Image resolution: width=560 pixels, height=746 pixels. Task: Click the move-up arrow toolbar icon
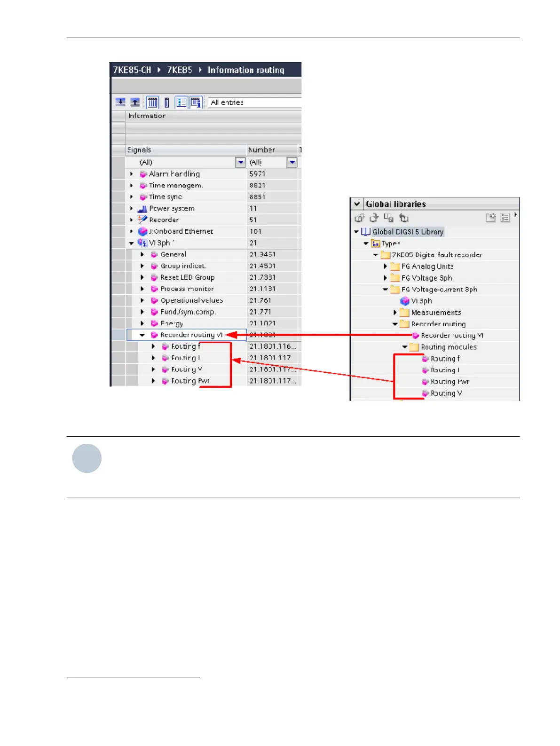pyautogui.click(x=135, y=102)
